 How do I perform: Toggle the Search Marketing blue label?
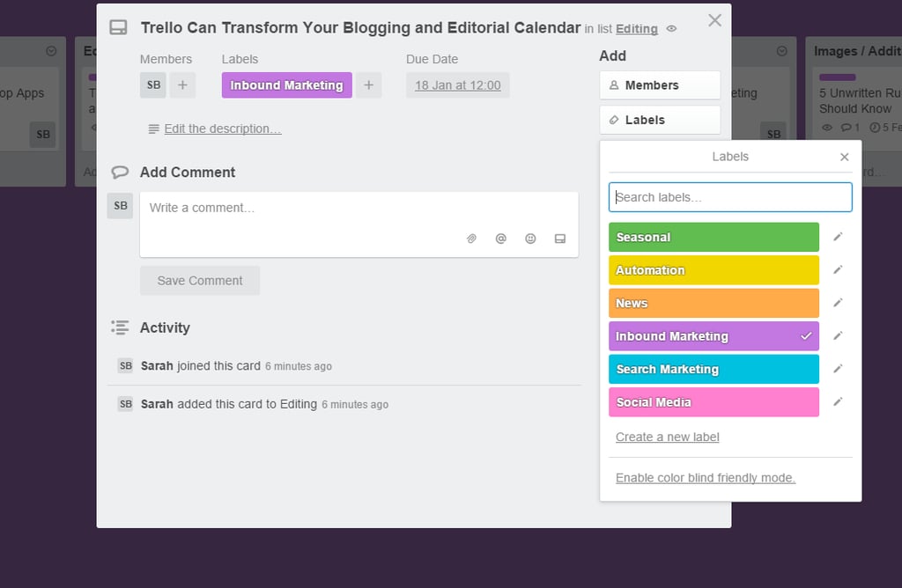point(713,369)
